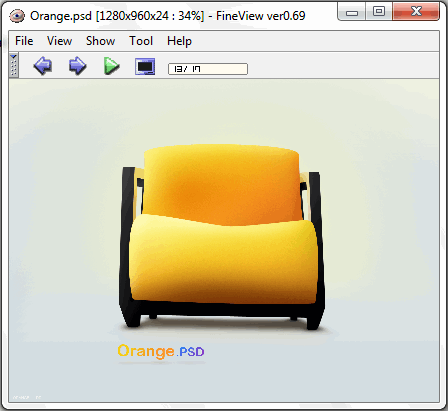Maximize the FineView window
448x411 pixels.
(379, 12)
